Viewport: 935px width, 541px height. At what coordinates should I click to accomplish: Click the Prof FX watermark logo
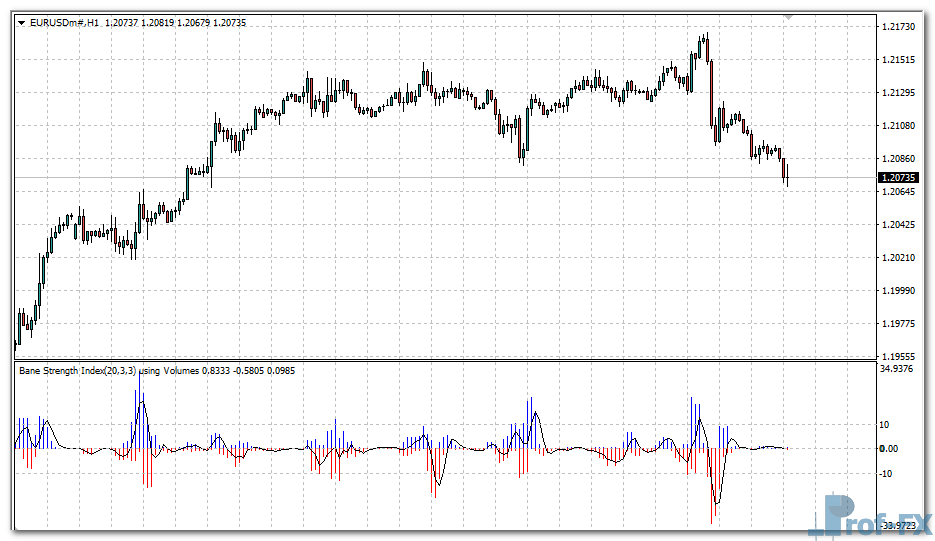(x=870, y=515)
